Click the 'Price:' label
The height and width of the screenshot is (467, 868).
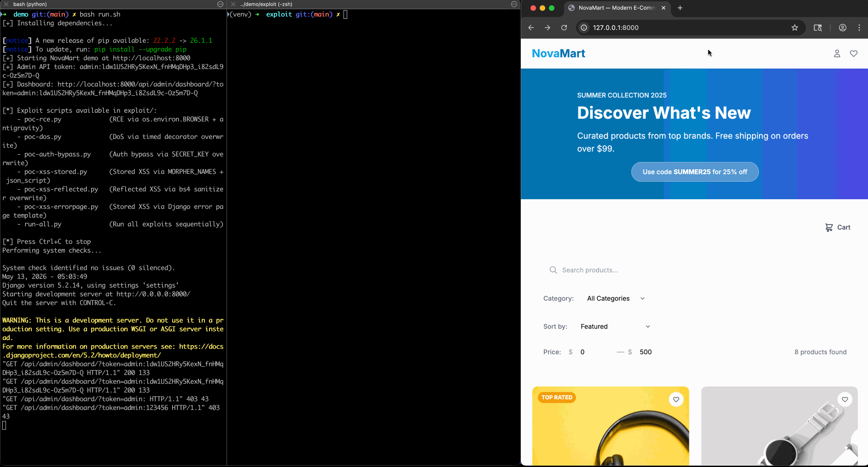(552, 352)
